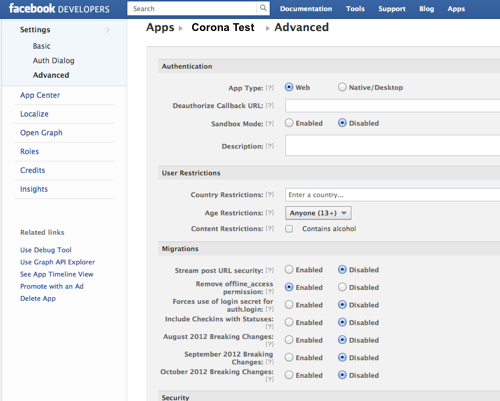
Task: Open Stream post URL security help icon
Action: (x=270, y=270)
